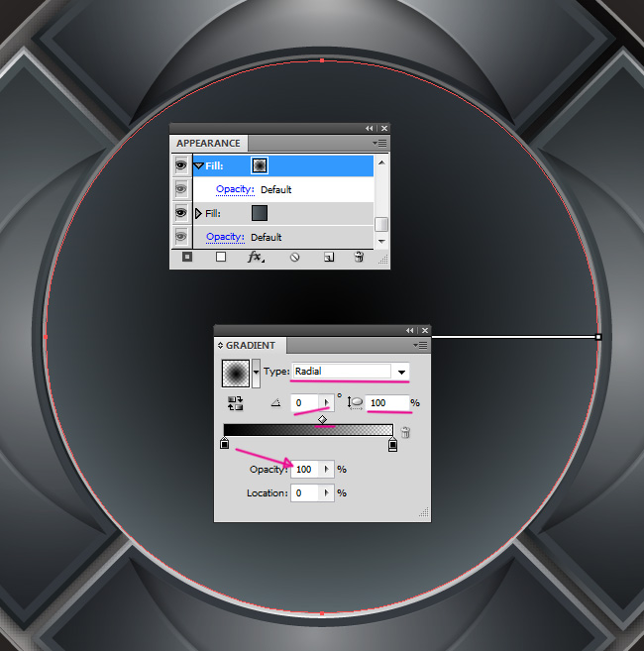Click the Delete Stop trash icon in Gradient panel
644x651 pixels.
click(405, 432)
